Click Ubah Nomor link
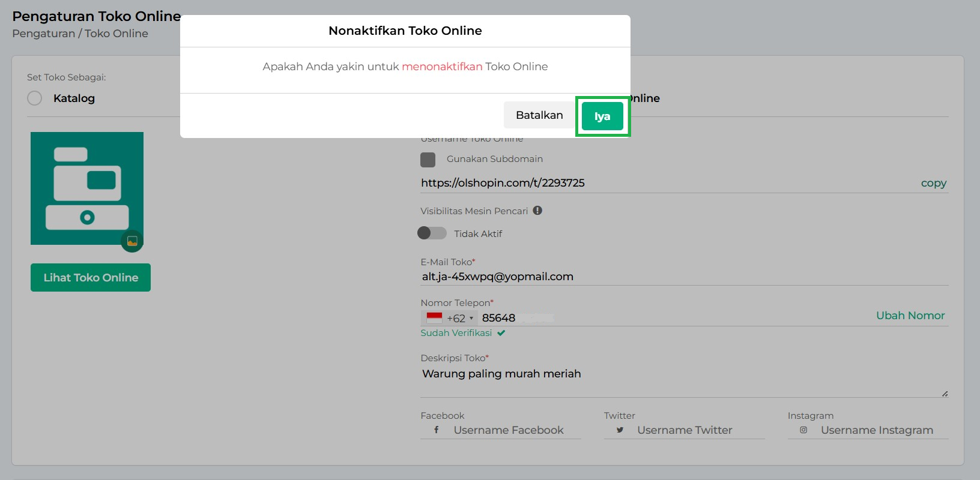Image resolution: width=980 pixels, height=480 pixels. tap(910, 316)
